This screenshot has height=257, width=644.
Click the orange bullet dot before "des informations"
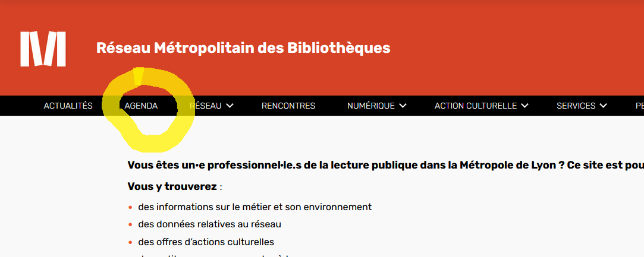point(130,207)
